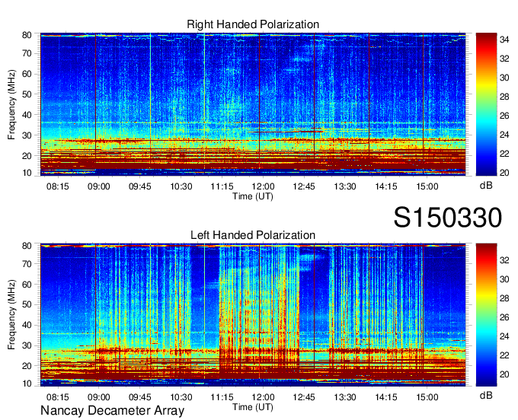Image resolution: width=518 pixels, height=420 pixels.
Task: Click Frequency (MHz) axis label of Left Handed plot
Action: (11, 315)
